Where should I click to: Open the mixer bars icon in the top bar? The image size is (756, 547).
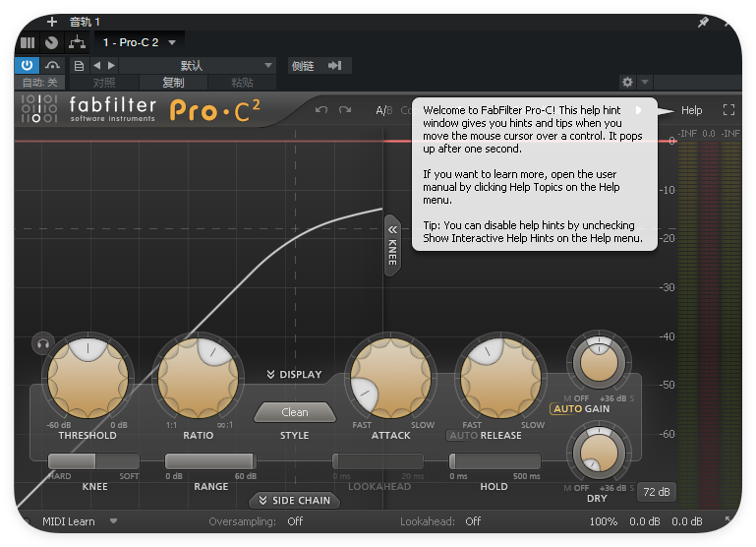coord(28,42)
